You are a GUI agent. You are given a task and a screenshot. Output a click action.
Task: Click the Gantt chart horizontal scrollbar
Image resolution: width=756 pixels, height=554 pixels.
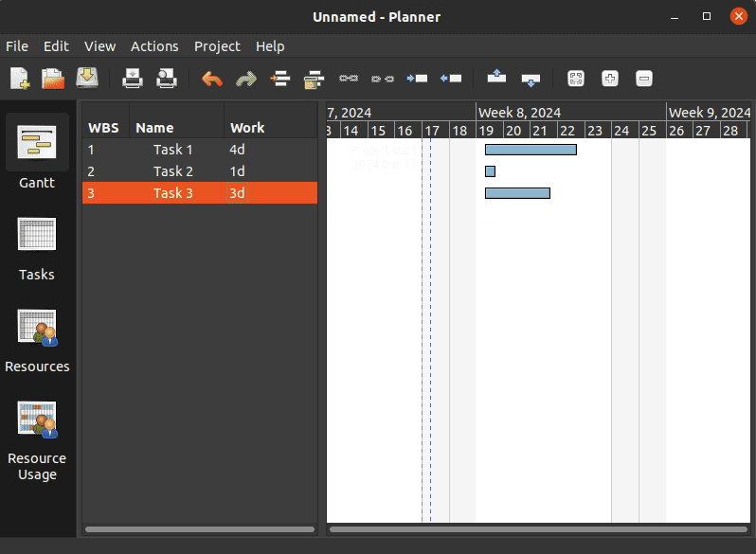pyautogui.click(x=538, y=529)
